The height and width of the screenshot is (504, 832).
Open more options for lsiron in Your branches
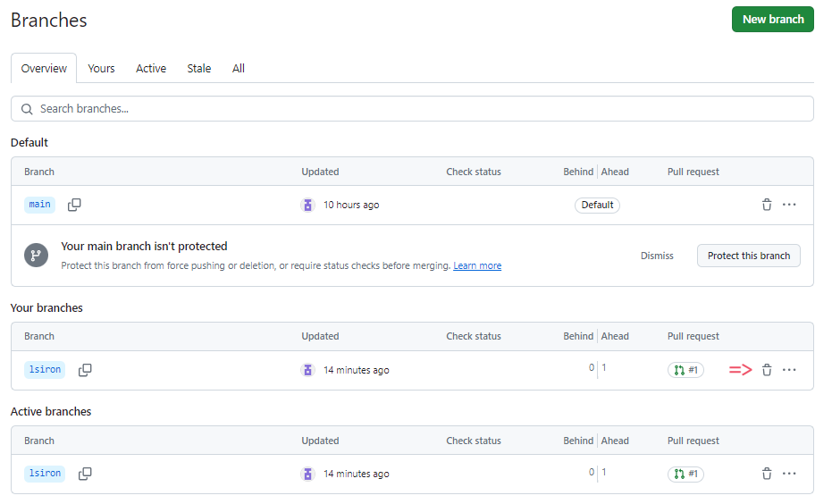(789, 370)
